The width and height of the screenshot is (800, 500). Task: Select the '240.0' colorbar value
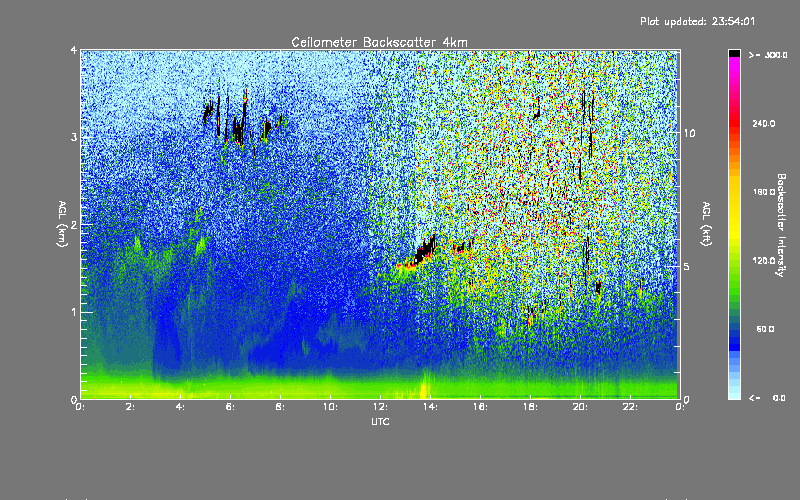(764, 123)
